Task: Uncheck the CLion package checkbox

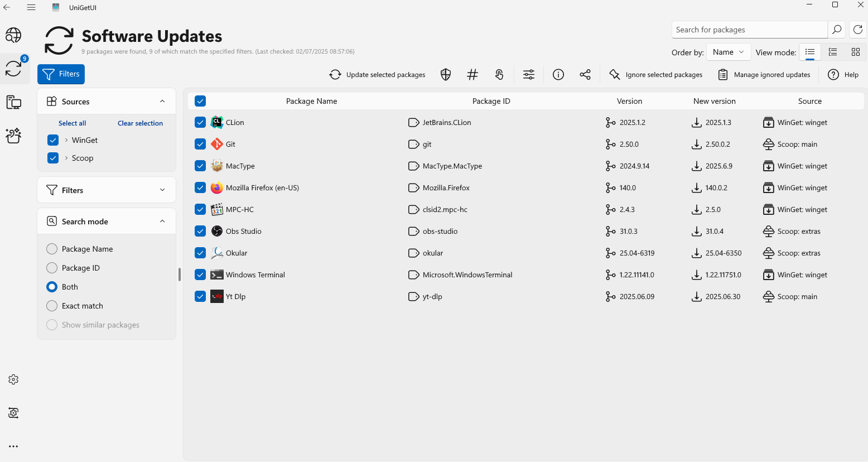Action: pos(200,122)
